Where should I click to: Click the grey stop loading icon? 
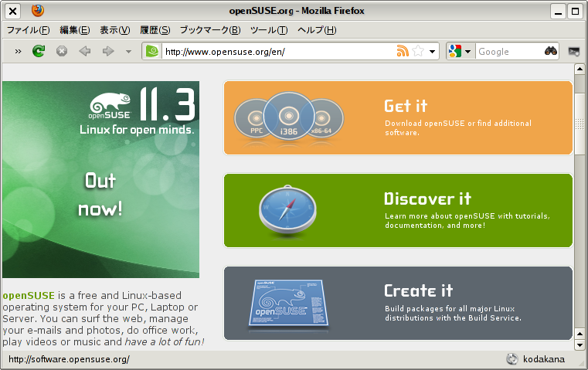[62, 51]
